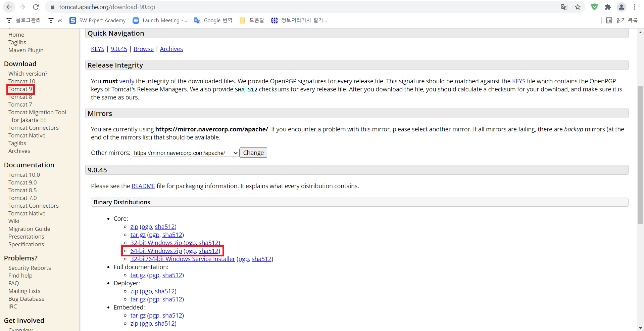This screenshot has height=331, width=644.
Task: Select Tomcat 8 in Download section
Action: pyautogui.click(x=20, y=97)
